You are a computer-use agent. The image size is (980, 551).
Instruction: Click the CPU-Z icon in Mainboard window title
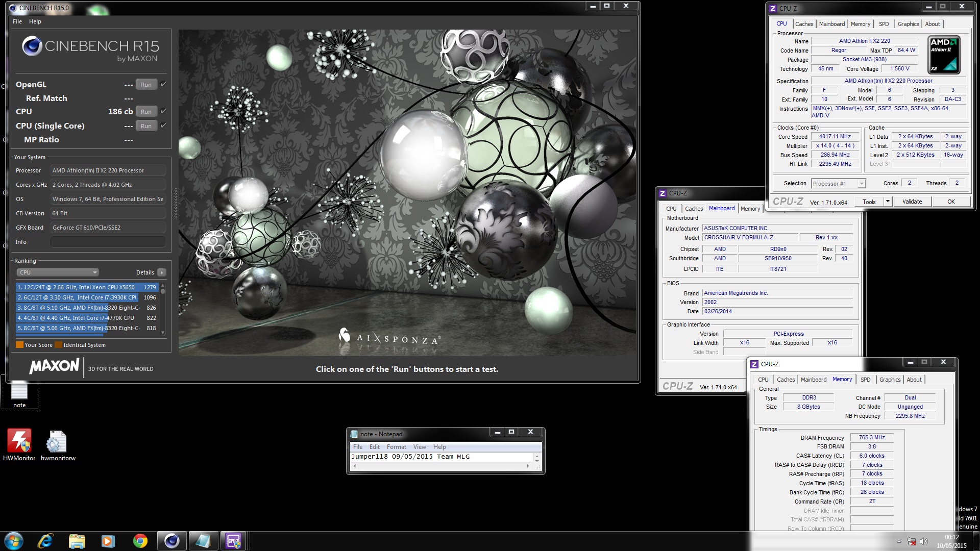click(663, 193)
